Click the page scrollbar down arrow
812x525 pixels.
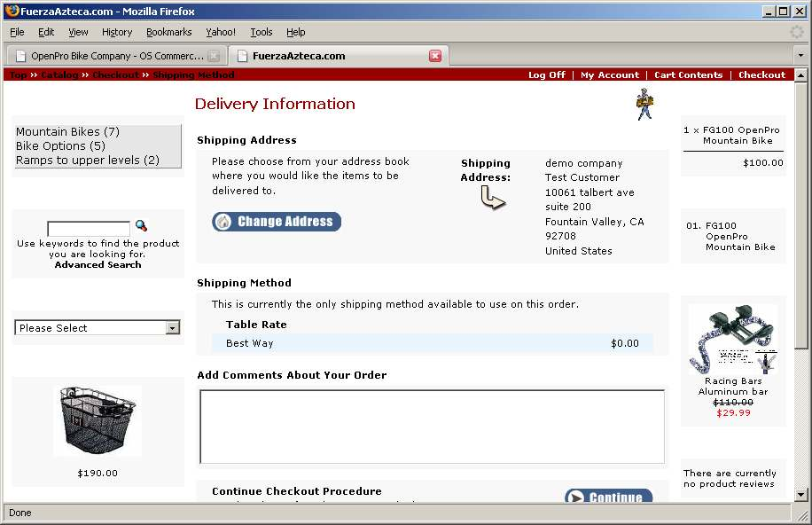coord(801,494)
